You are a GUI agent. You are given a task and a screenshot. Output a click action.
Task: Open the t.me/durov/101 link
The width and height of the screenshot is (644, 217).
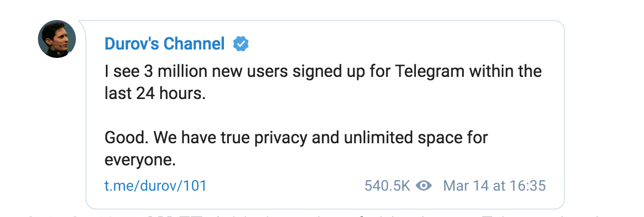click(155, 185)
